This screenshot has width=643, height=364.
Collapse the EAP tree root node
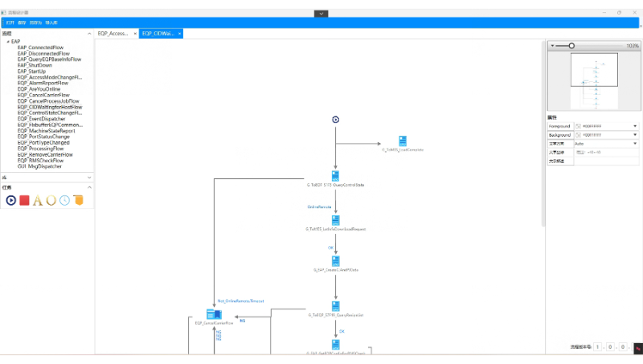click(x=8, y=42)
